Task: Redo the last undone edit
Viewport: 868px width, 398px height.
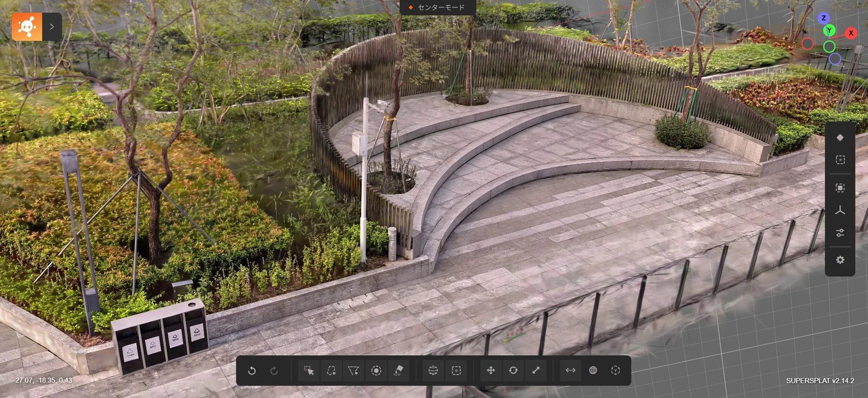Action: tap(274, 371)
